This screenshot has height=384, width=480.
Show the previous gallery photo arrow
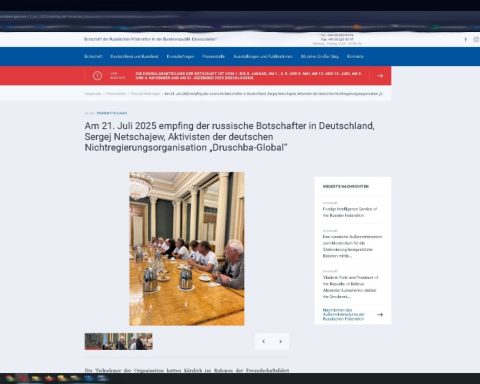264,341
